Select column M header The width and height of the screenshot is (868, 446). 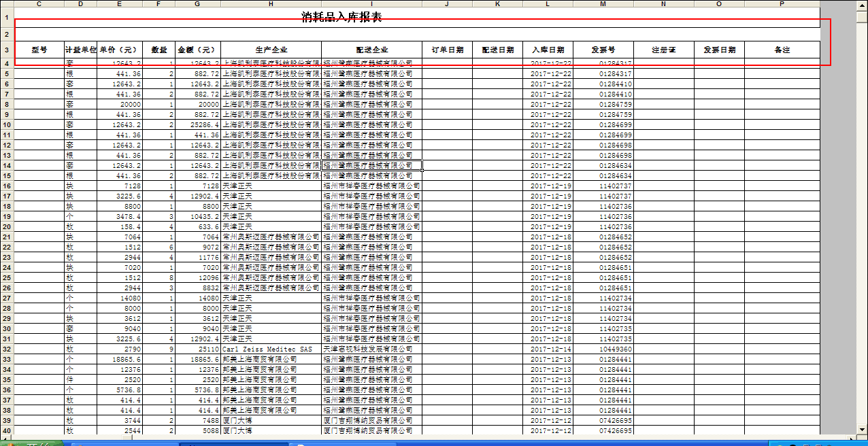point(603,4)
